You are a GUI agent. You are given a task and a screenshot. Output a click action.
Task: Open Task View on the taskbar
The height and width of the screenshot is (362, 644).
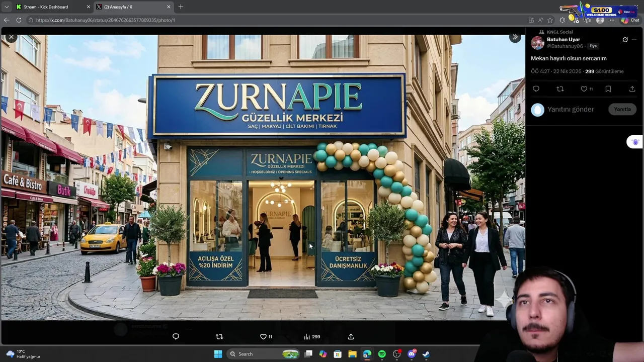(308, 354)
